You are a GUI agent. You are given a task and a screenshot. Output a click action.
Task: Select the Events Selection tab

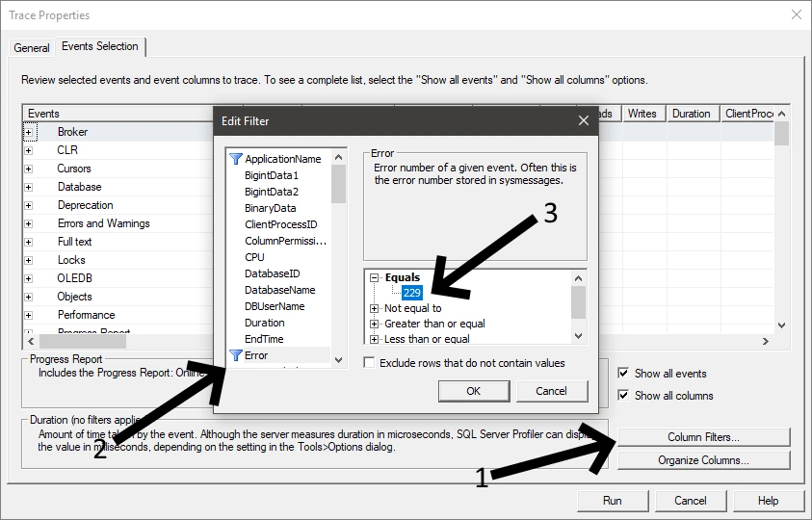pos(100,46)
